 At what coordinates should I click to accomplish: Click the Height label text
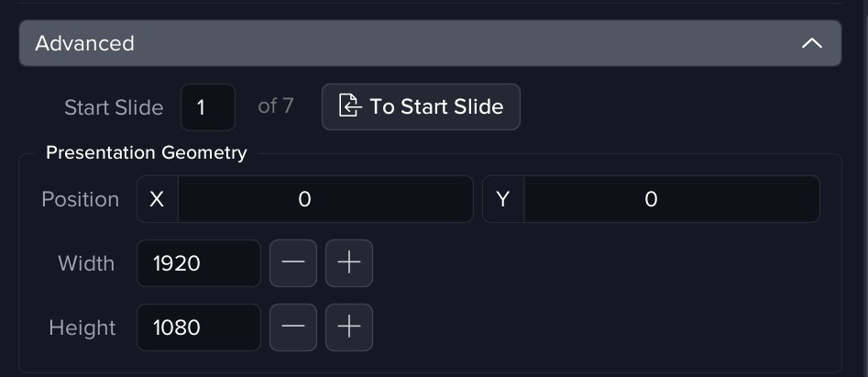point(82,327)
